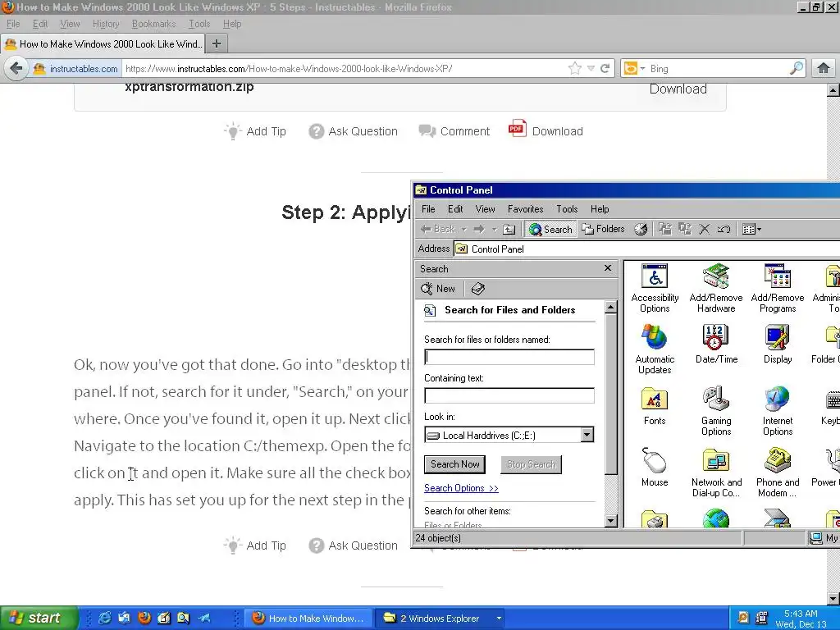Viewport: 840px width, 630px height.
Task: Click the Windows start button
Action: pyautogui.click(x=39, y=618)
